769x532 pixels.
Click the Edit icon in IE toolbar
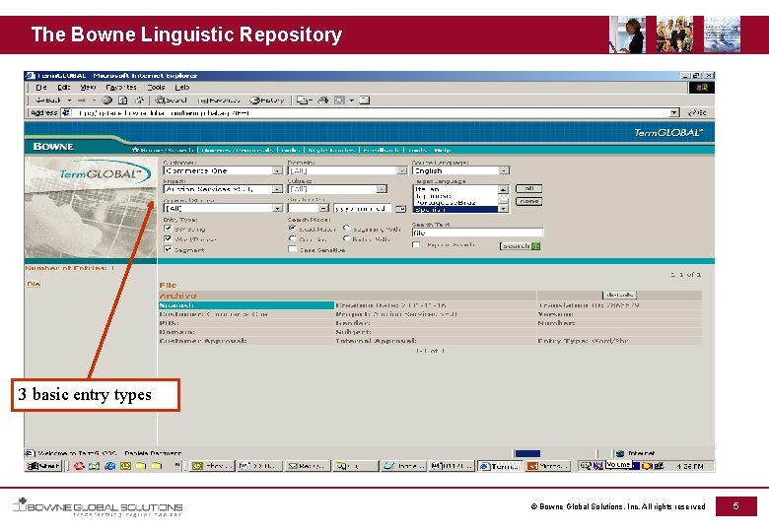coord(339,100)
